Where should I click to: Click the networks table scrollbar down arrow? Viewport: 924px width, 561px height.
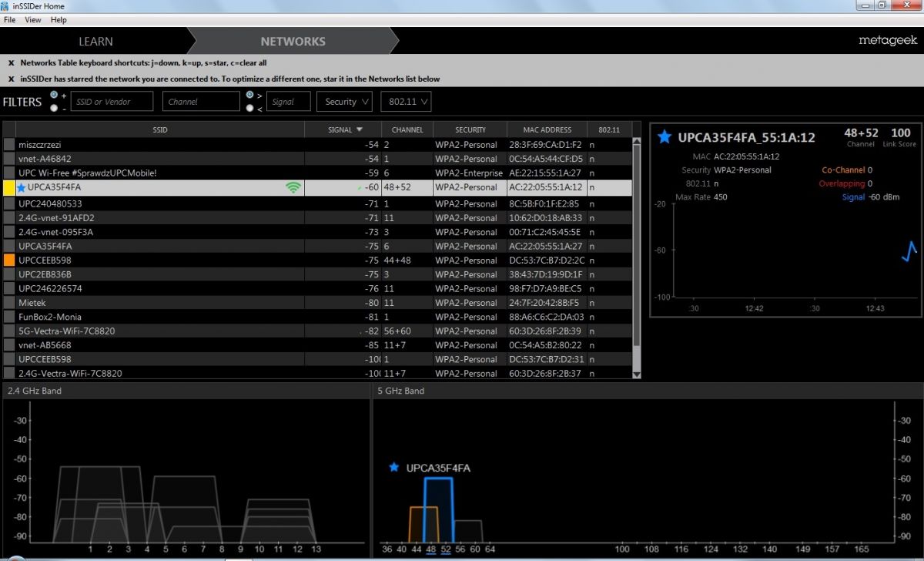(x=636, y=374)
